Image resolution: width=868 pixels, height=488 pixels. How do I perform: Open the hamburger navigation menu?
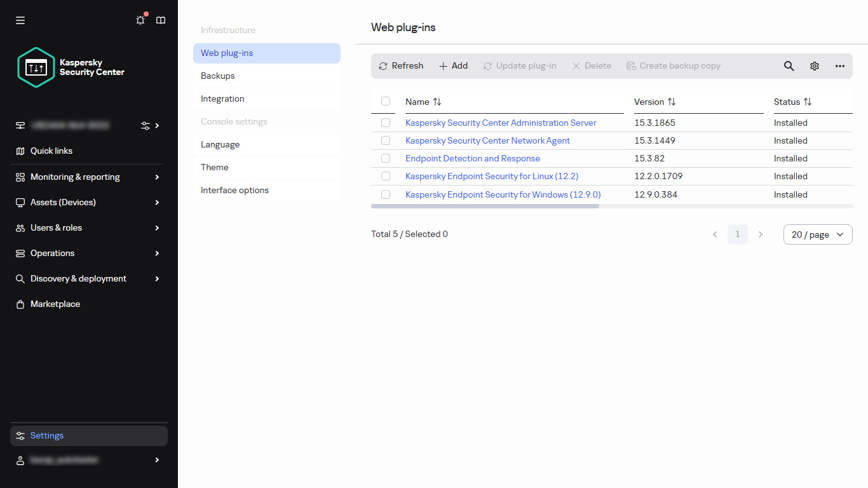(x=20, y=20)
